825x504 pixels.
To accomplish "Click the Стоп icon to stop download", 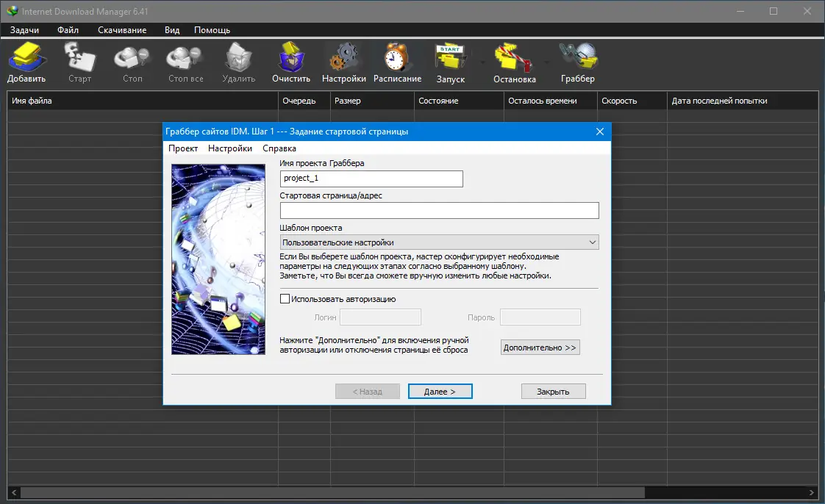I will (x=132, y=60).
